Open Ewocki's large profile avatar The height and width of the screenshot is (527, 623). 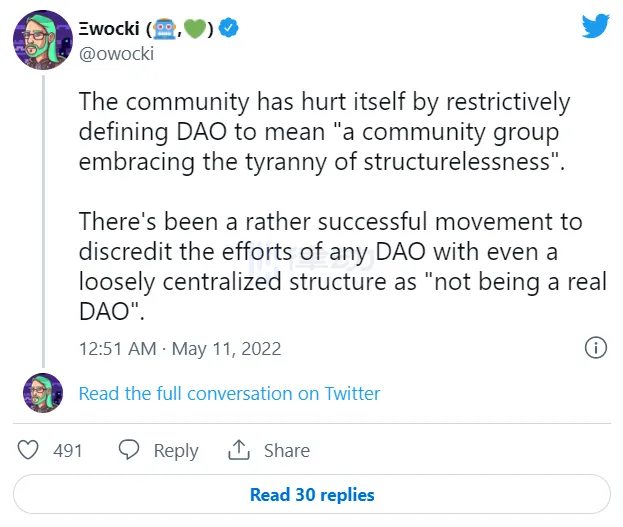(41, 40)
